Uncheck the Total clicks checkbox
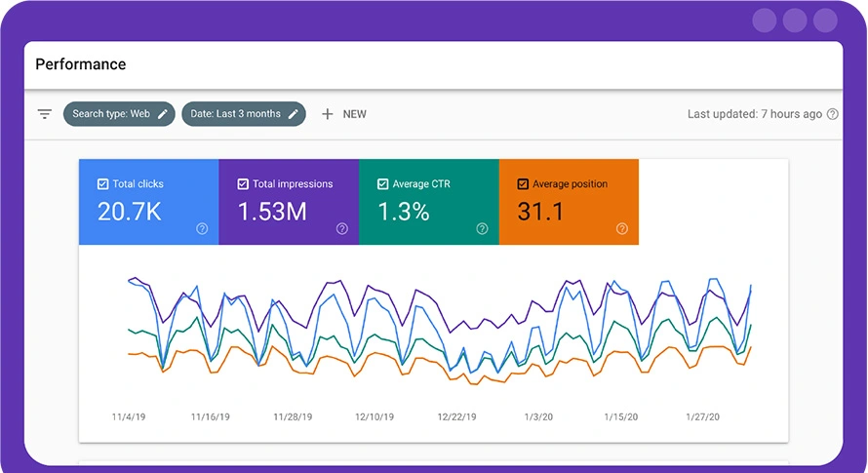This screenshot has width=868, height=473. pyautogui.click(x=103, y=183)
